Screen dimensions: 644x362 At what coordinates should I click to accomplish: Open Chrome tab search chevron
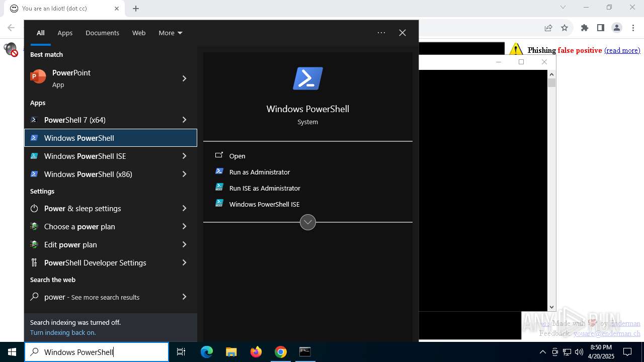(x=563, y=7)
